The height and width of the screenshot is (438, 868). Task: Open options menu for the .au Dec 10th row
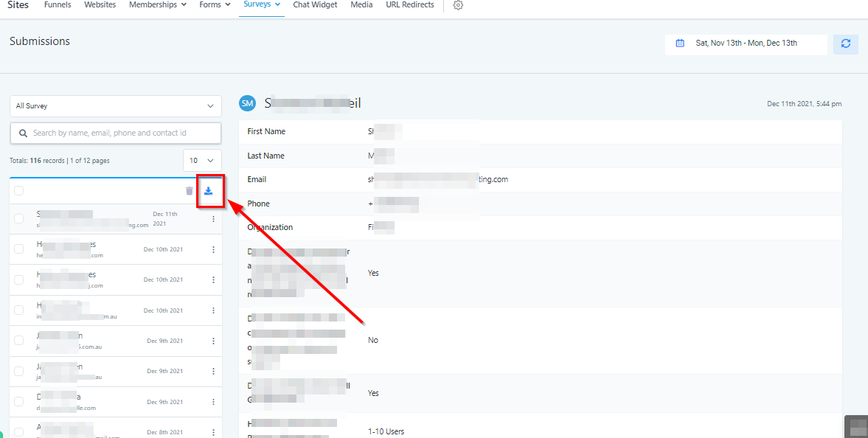pos(214,310)
